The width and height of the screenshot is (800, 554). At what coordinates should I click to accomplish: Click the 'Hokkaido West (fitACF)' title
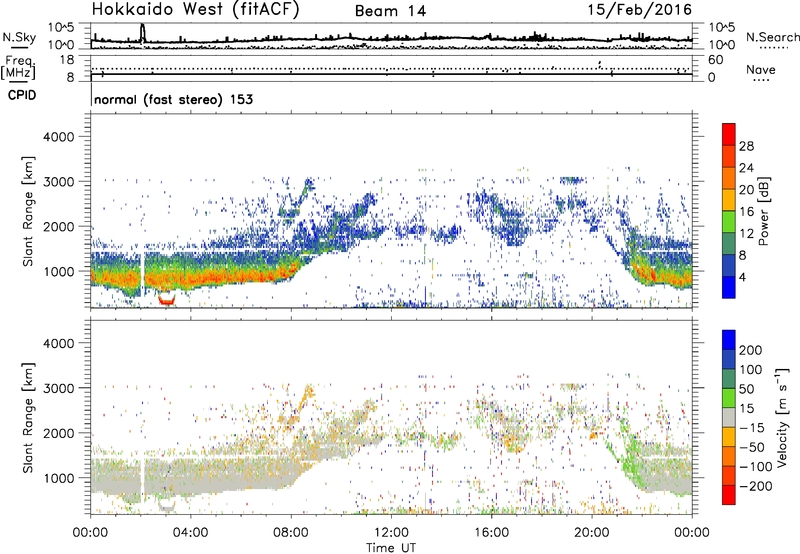196,10
